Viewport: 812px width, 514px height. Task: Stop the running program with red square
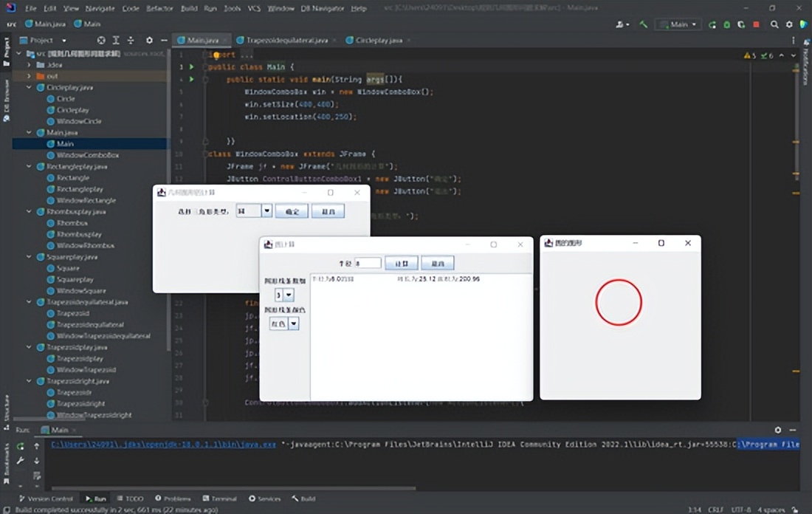(756, 24)
